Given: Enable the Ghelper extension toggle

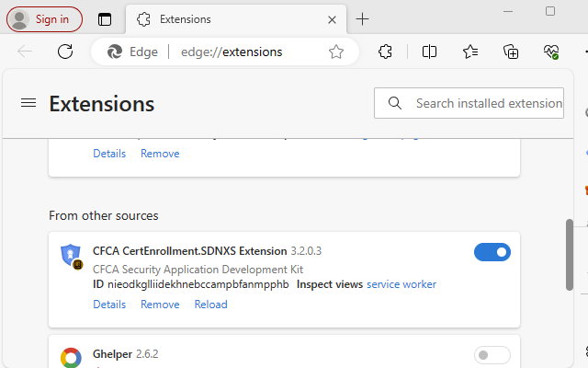Looking at the screenshot, I should click(492, 355).
